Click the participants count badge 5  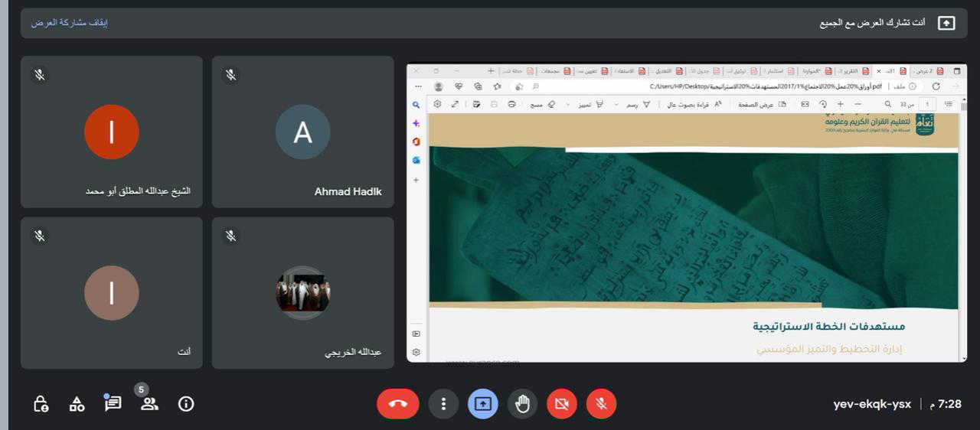142,389
